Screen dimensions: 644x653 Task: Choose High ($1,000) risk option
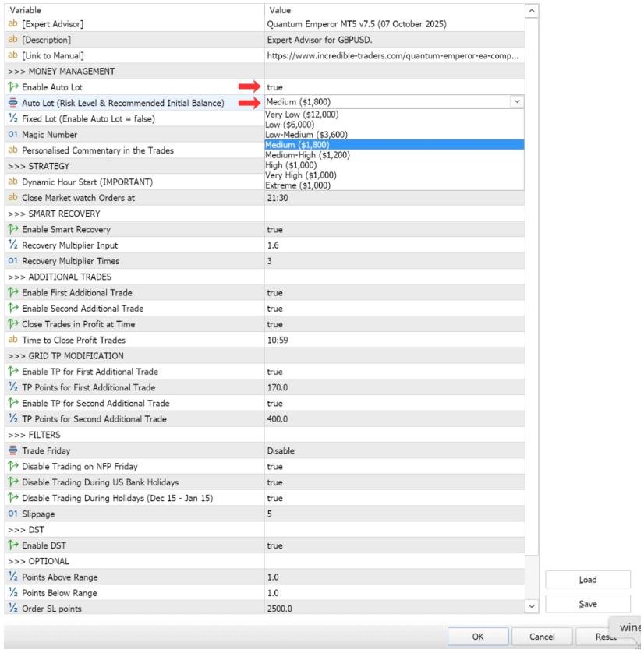point(395,165)
